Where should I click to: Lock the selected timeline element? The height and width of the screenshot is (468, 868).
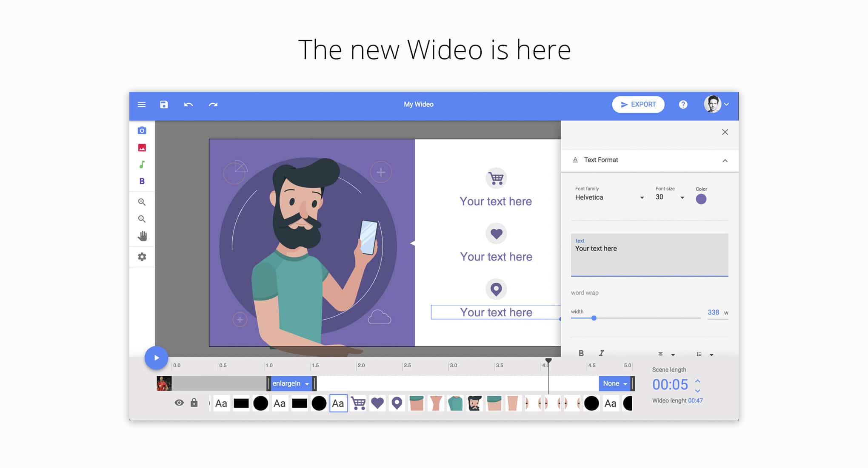(x=194, y=402)
